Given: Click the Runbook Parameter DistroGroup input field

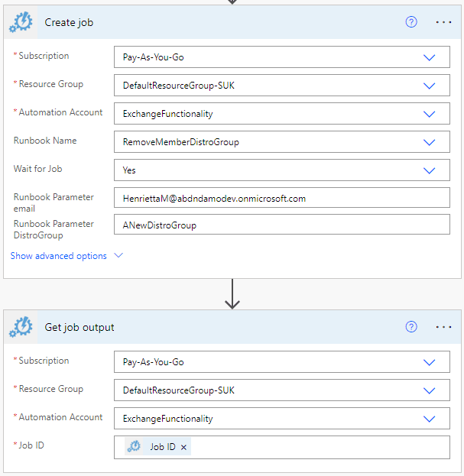Looking at the screenshot, I should pyautogui.click(x=282, y=225).
